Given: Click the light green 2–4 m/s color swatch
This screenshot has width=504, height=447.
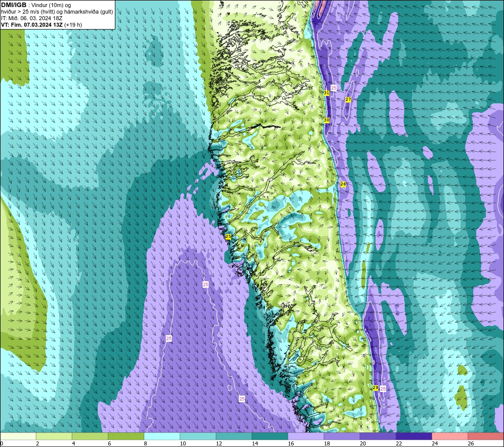Looking at the screenshot, I should (54, 436).
